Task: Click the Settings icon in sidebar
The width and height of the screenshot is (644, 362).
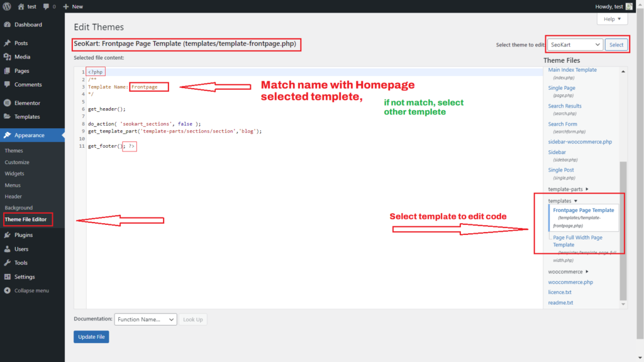Action: (x=8, y=277)
